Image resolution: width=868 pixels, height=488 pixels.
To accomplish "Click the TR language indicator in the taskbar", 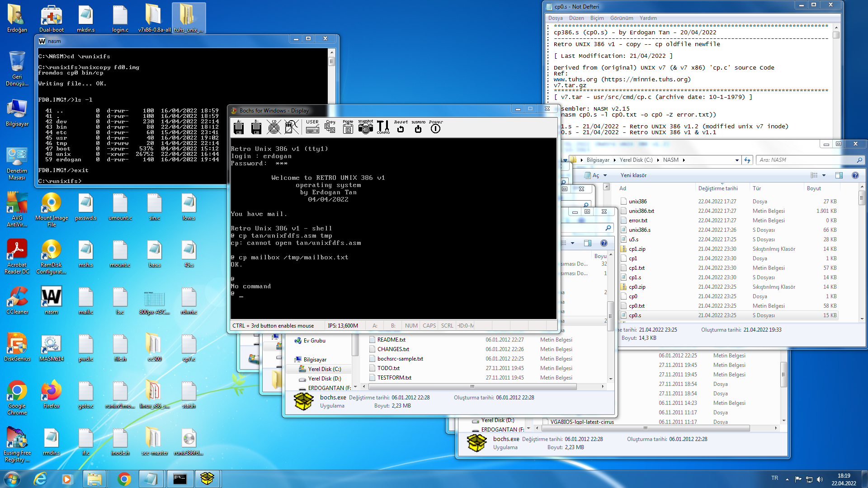I will pyautogui.click(x=775, y=478).
